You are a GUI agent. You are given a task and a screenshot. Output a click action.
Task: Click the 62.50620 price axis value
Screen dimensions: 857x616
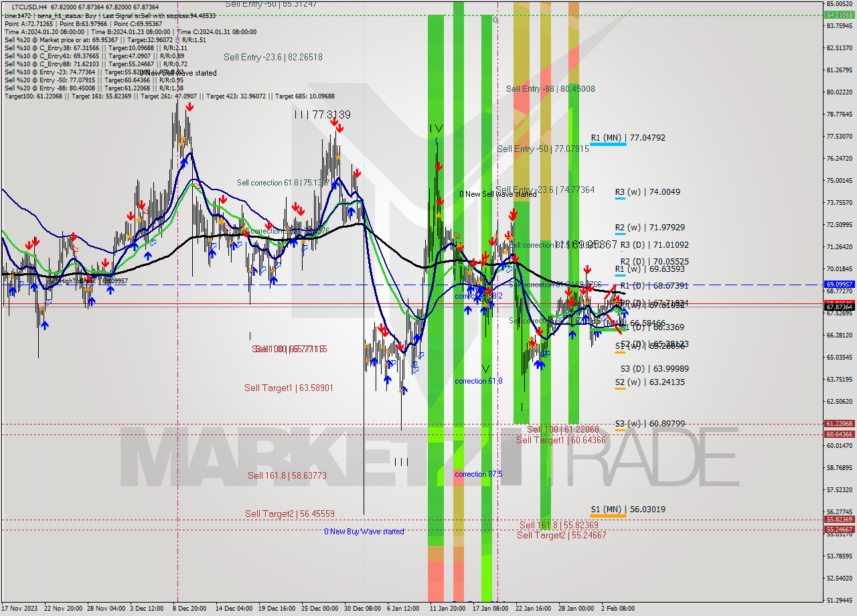click(x=840, y=401)
